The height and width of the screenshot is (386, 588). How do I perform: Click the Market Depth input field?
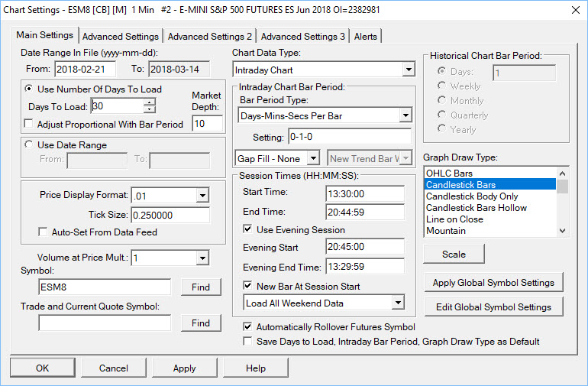(x=208, y=123)
